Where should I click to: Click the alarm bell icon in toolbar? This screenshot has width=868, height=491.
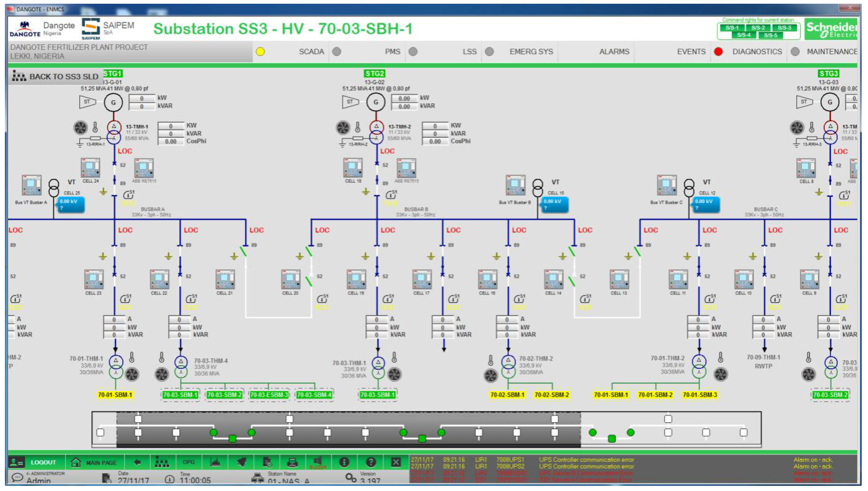[241, 462]
